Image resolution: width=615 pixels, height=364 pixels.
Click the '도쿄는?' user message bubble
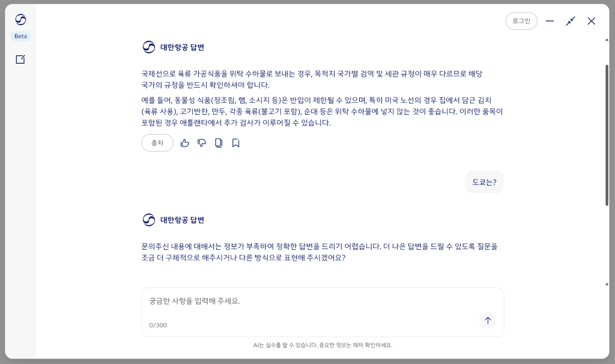tap(484, 182)
